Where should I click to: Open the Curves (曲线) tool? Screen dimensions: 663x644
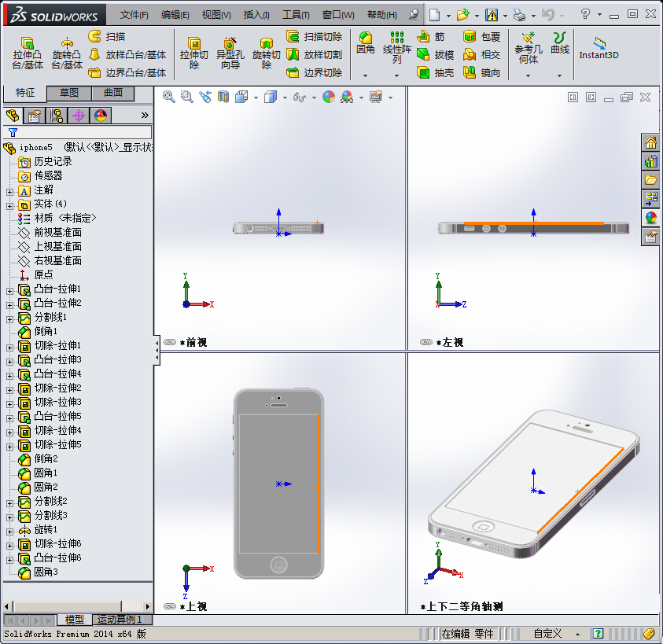(560, 43)
